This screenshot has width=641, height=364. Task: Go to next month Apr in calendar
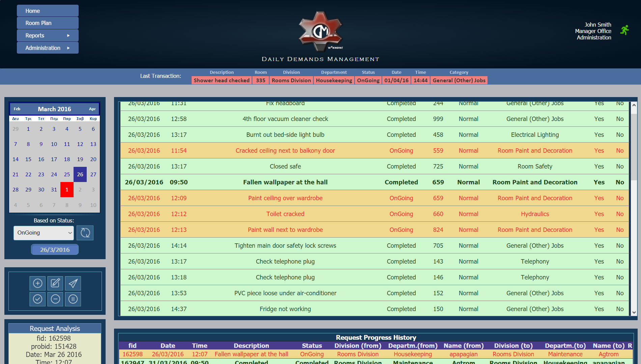coord(92,109)
